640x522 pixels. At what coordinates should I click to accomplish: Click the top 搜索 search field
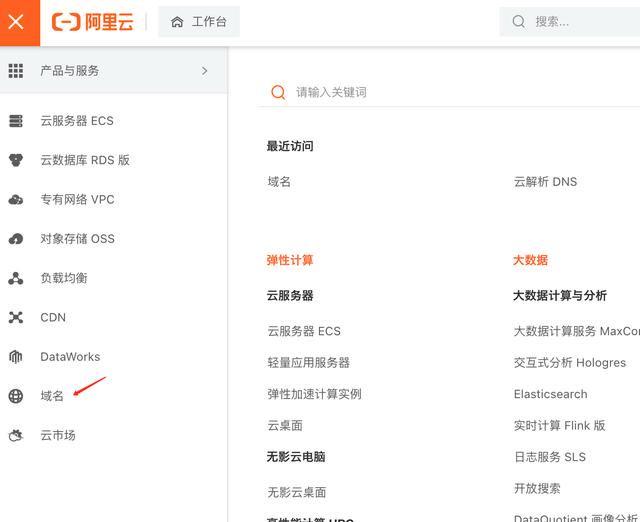pyautogui.click(x=571, y=22)
